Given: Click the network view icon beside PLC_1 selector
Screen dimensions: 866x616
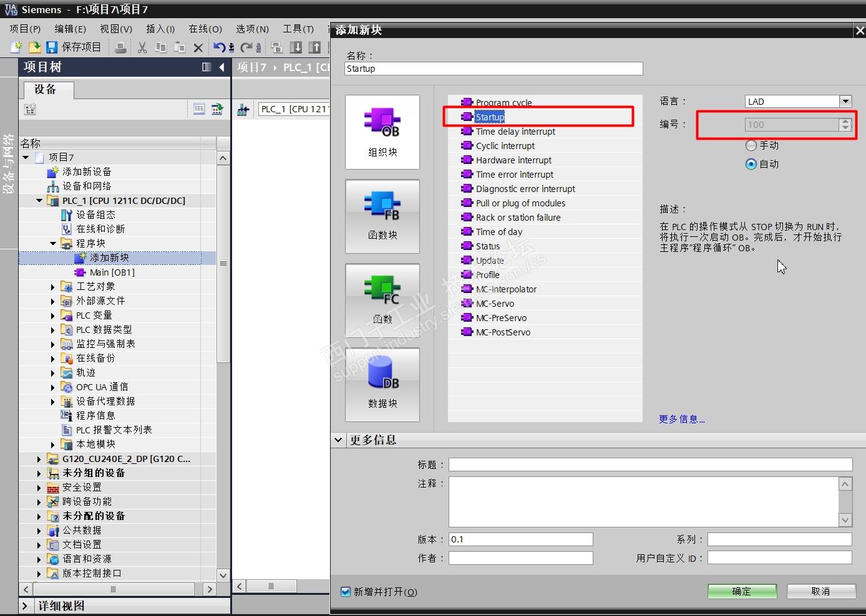Looking at the screenshot, I should coord(243,110).
